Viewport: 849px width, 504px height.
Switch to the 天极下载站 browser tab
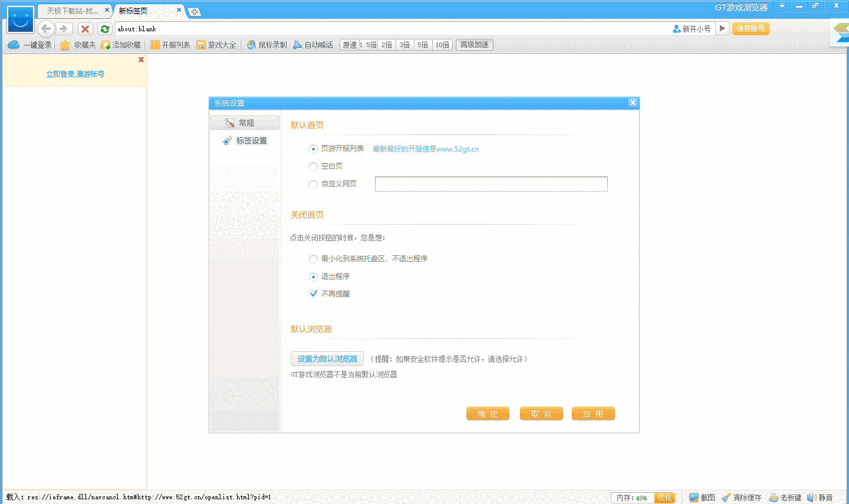[x=72, y=11]
